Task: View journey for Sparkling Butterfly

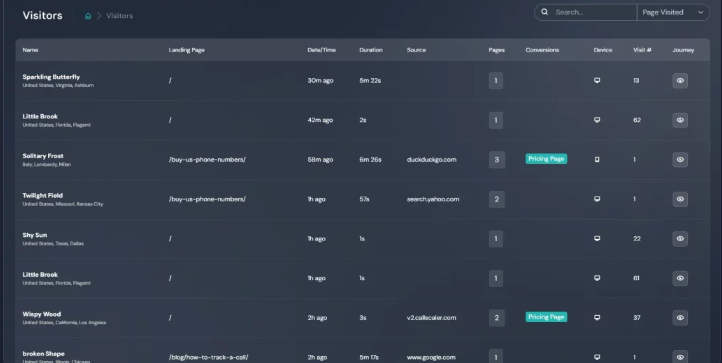Action: point(680,81)
